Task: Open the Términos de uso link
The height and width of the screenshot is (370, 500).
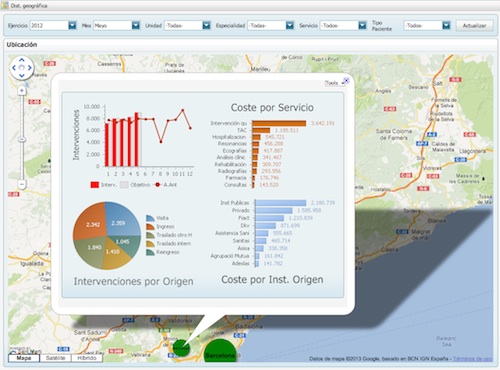Action: click(x=472, y=359)
